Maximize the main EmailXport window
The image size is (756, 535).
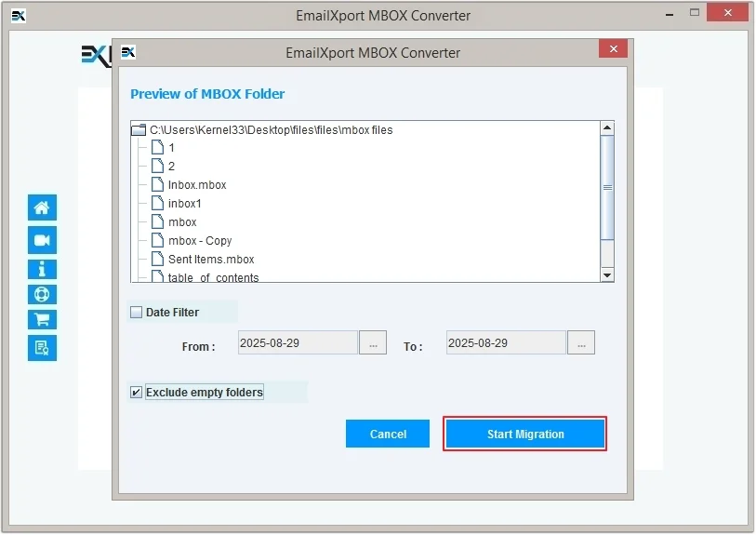695,13
